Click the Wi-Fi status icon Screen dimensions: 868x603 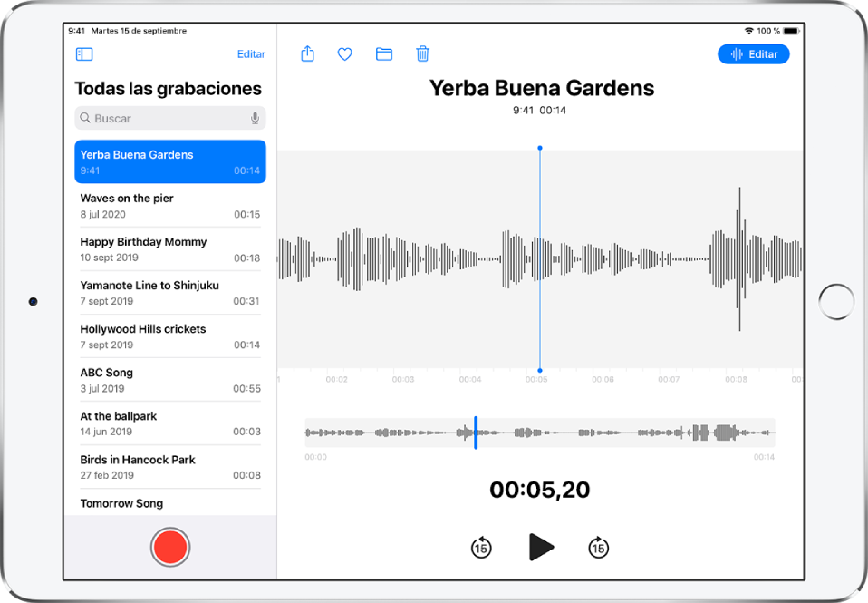pos(748,31)
